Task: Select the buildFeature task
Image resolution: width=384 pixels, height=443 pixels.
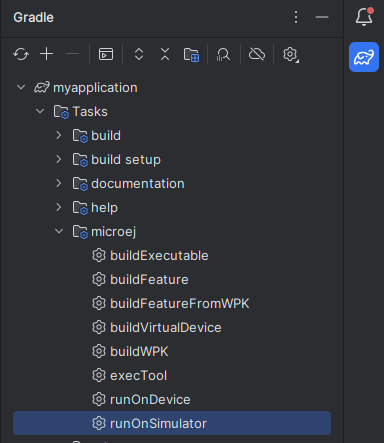Action: point(149,280)
